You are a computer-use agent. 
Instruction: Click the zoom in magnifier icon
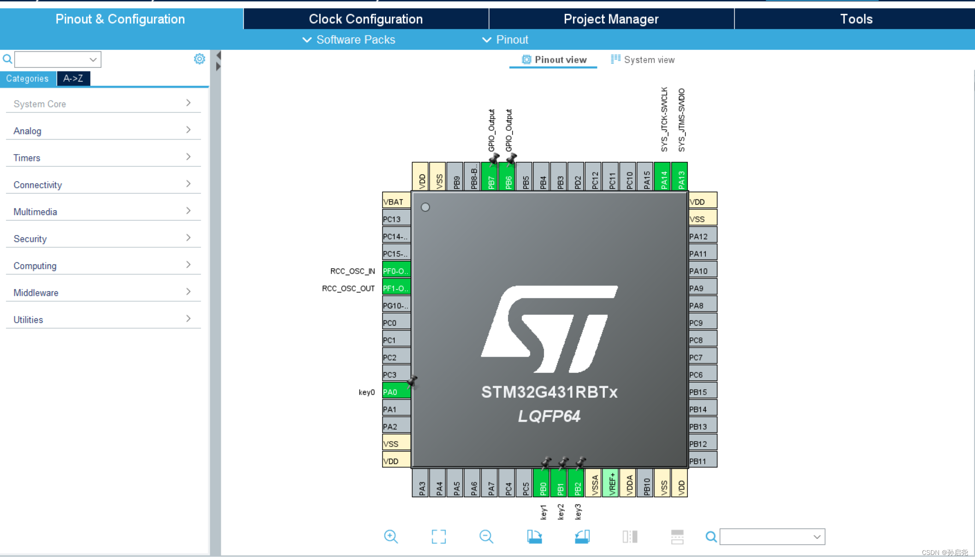[390, 536]
